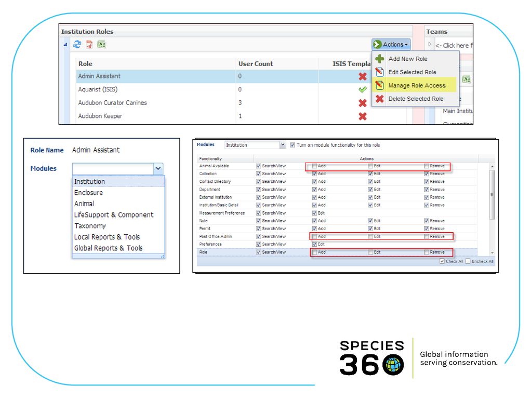This screenshot has height=399, width=532.
Task: Click the PDF export icon in Institution Roles
Action: (89, 45)
